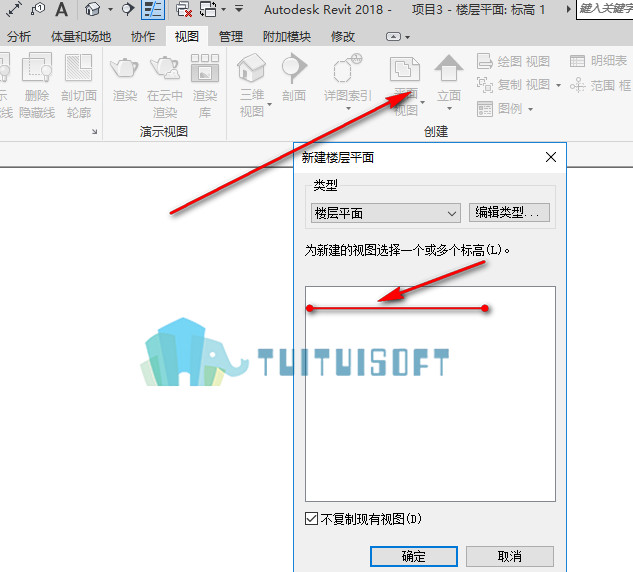This screenshot has width=633, height=572.
Task: Expand the Elevation (立面) dropdown
Action: point(449,109)
